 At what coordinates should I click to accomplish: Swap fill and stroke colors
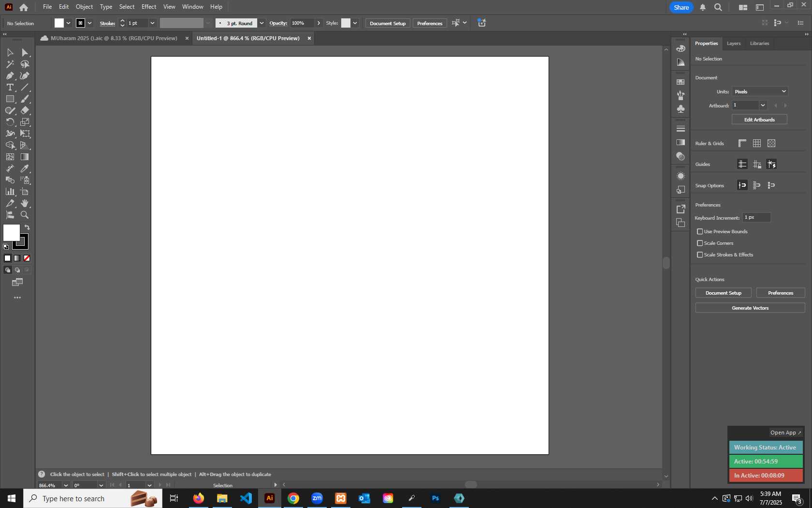coord(28,227)
